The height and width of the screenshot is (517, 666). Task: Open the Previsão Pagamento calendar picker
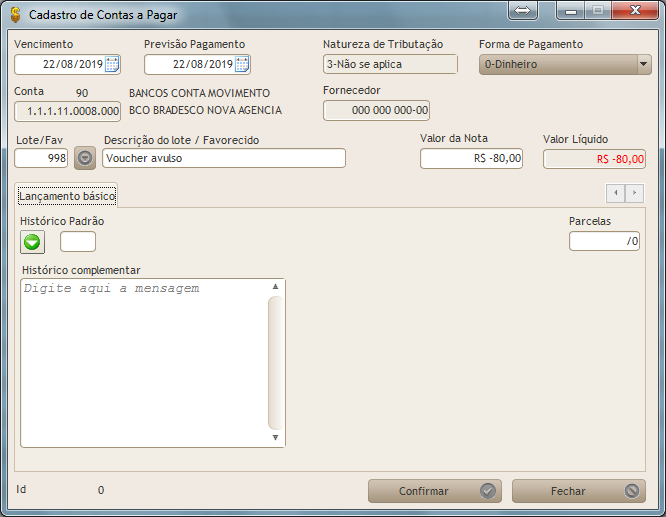coord(242,64)
